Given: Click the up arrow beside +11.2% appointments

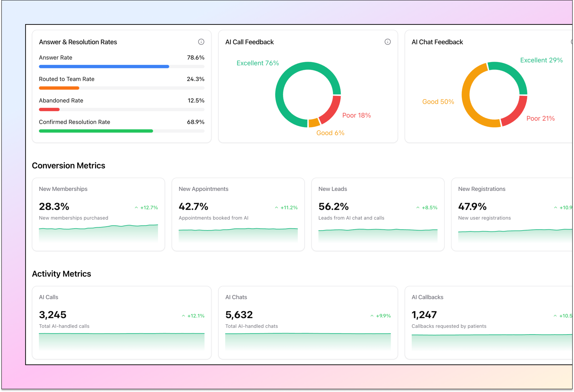Looking at the screenshot, I should coord(276,208).
